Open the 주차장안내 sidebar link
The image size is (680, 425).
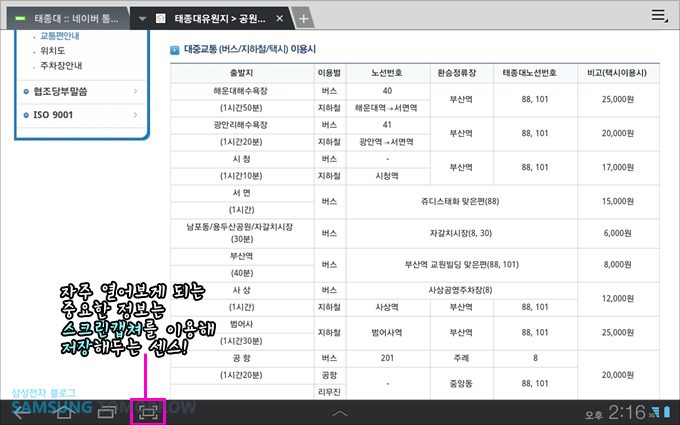[61, 66]
